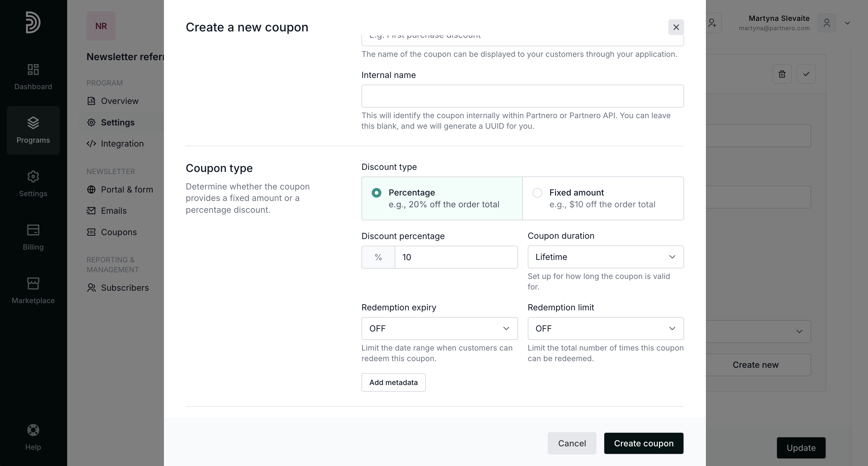Open Coupons in the newsletter menu

pyautogui.click(x=119, y=232)
